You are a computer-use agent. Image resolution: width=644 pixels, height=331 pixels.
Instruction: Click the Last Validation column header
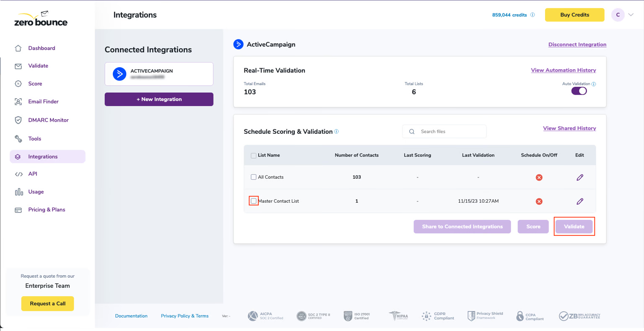point(478,155)
